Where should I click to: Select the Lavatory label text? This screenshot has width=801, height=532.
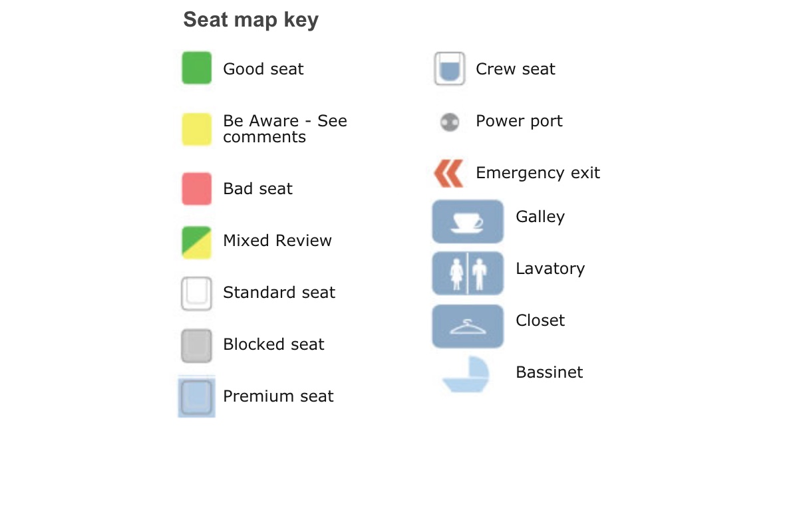[550, 269]
